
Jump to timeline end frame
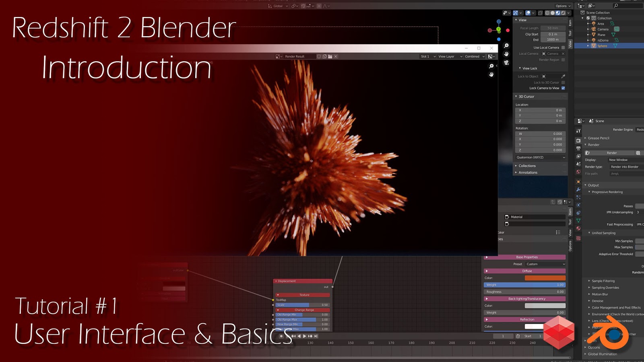[x=316, y=336]
